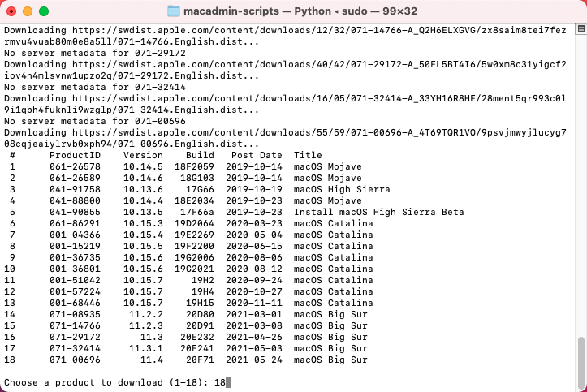Click the 'ProductID' column header
587x392 pixels.
point(75,155)
